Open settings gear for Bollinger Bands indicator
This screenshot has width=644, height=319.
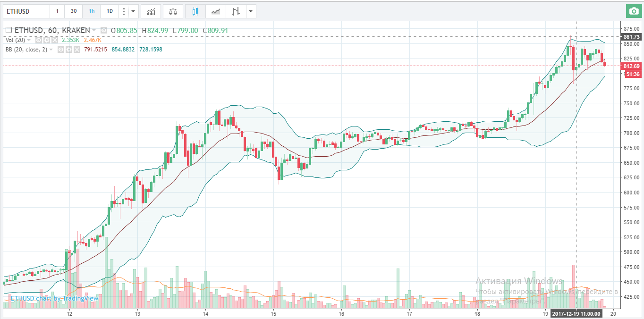tap(69, 49)
